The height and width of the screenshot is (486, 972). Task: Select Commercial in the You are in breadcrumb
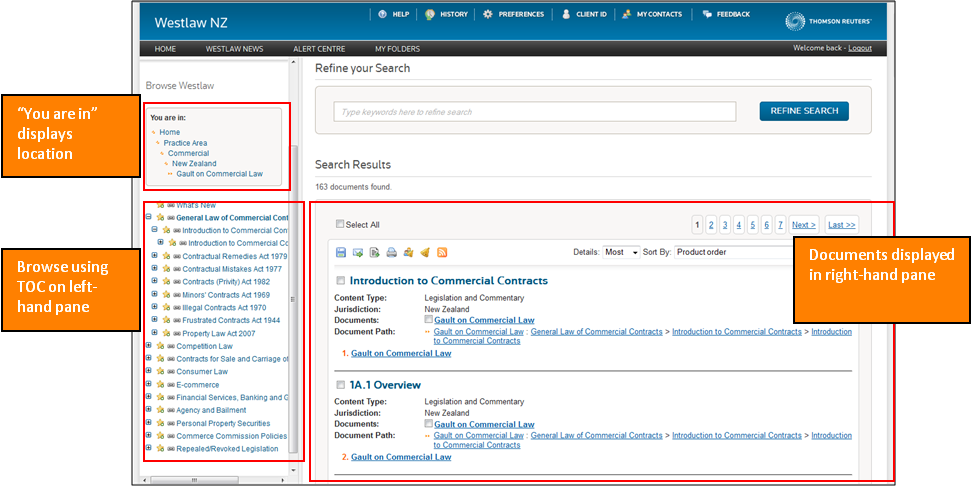[x=188, y=153]
